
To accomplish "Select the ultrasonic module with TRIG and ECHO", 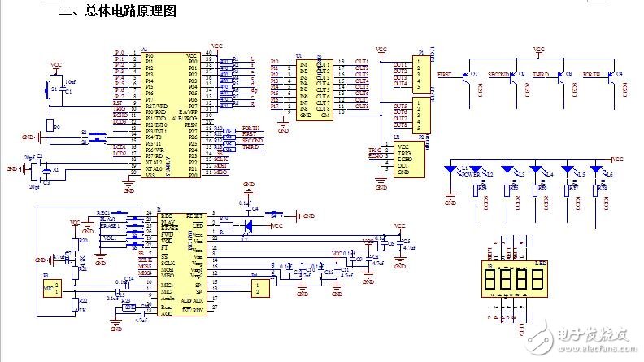I will coord(404,159).
